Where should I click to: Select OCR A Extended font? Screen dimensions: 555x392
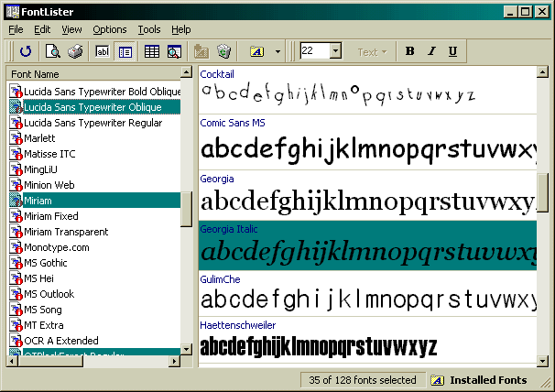[x=61, y=341]
